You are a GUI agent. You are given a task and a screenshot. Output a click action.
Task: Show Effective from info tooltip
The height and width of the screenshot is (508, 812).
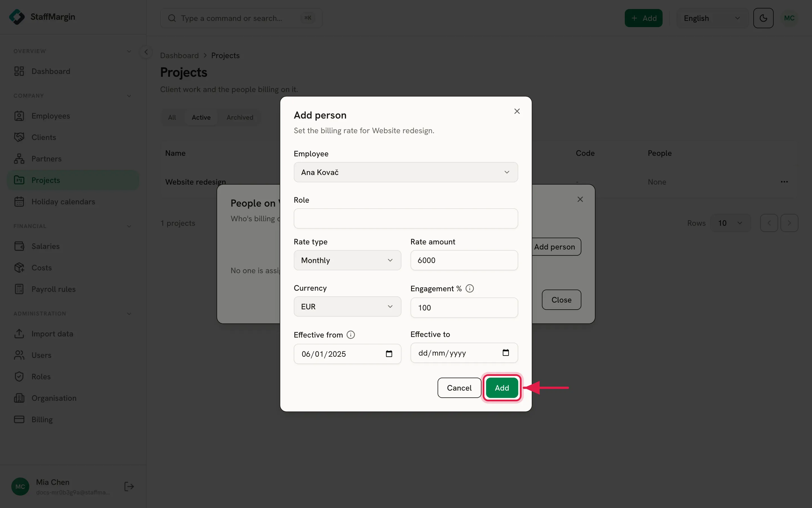[x=351, y=335]
